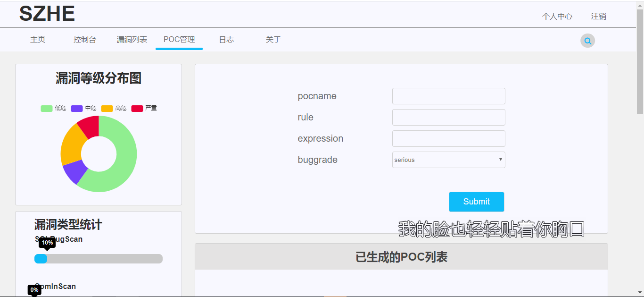Click the Submit button

[476, 202]
